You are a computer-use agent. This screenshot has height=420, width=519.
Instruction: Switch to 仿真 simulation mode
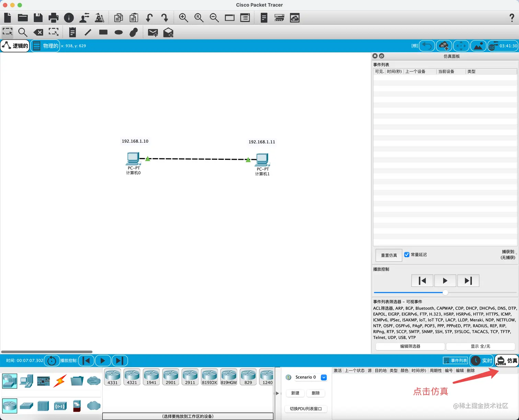point(507,361)
